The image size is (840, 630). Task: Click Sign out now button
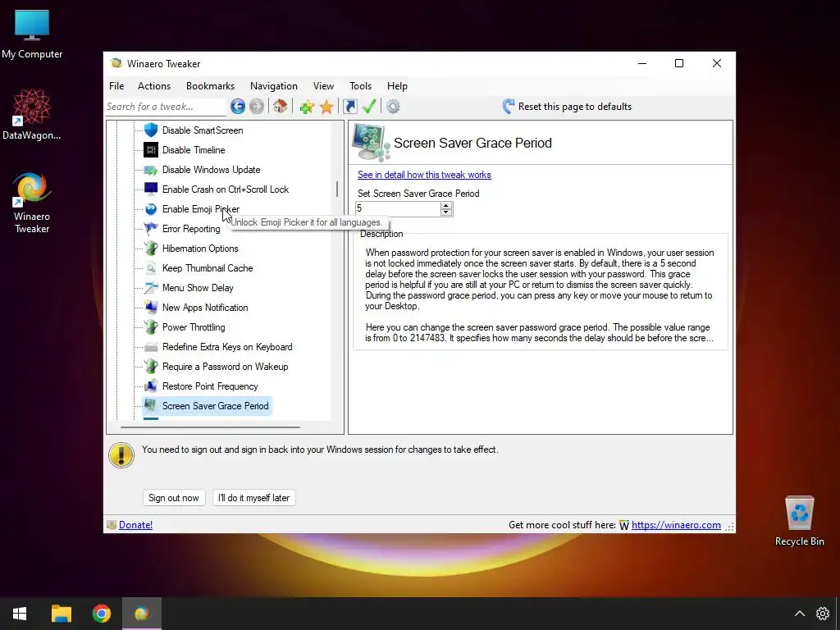(174, 498)
